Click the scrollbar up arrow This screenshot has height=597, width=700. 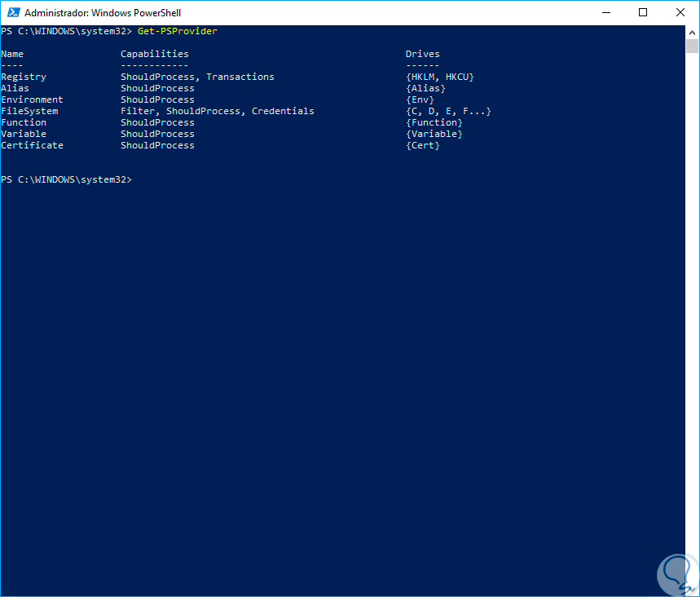692,31
